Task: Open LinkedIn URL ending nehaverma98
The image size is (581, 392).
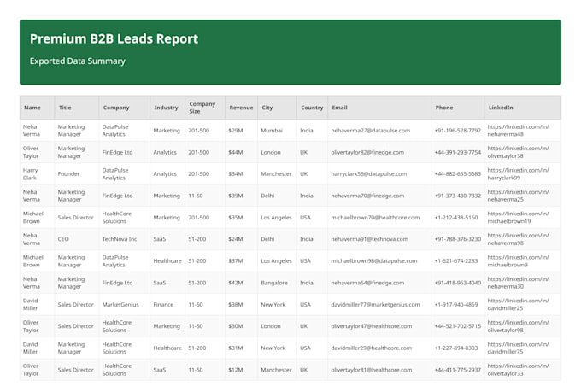Action: 518,239
